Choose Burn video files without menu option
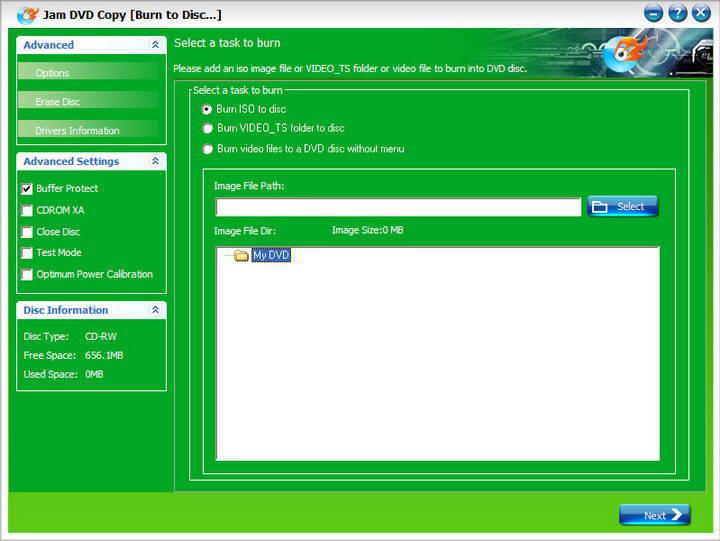 coord(208,149)
